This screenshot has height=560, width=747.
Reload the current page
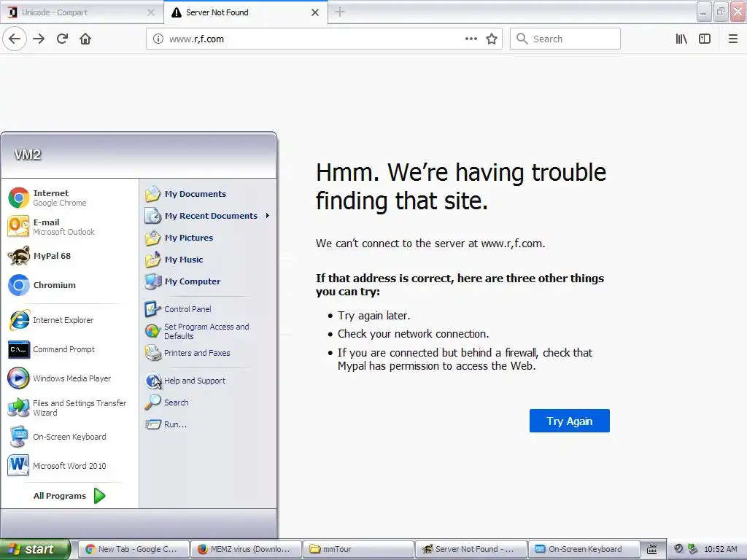click(x=63, y=39)
